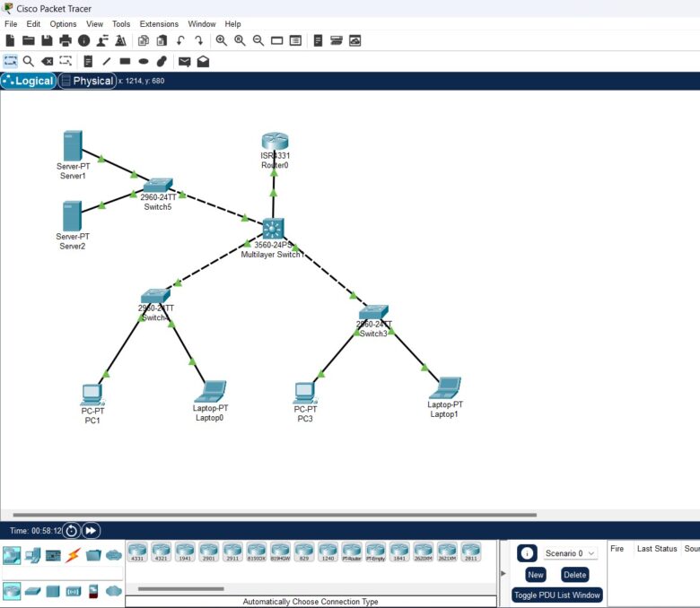
Task: Select the Select tool in secondary toolbar
Action: point(10,61)
